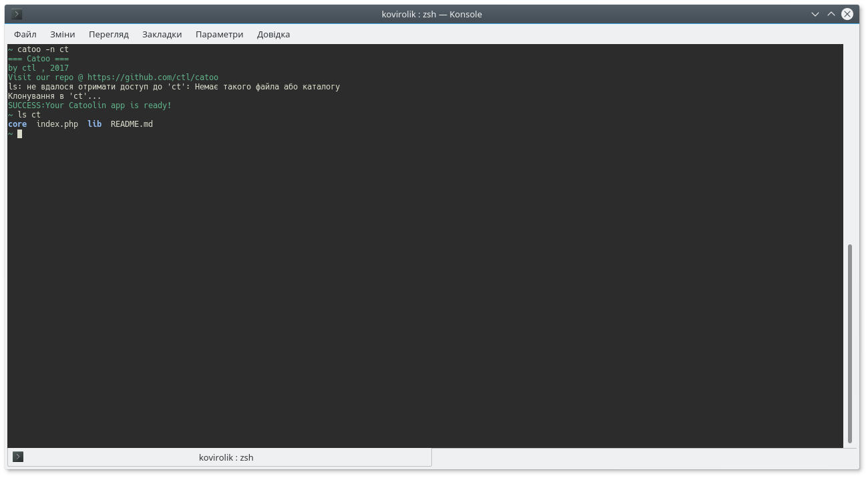Screen dimensions: 868x478
Task: Click the 'Клонування в 'ct'...' line
Action: pyautogui.click(x=55, y=96)
